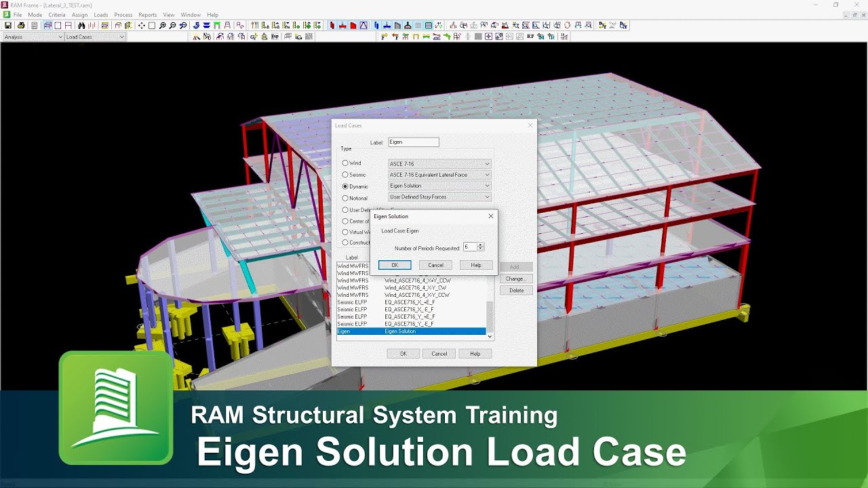Image resolution: width=868 pixels, height=488 pixels.
Task: Select the binoculars Find icon
Action: [x=81, y=25]
